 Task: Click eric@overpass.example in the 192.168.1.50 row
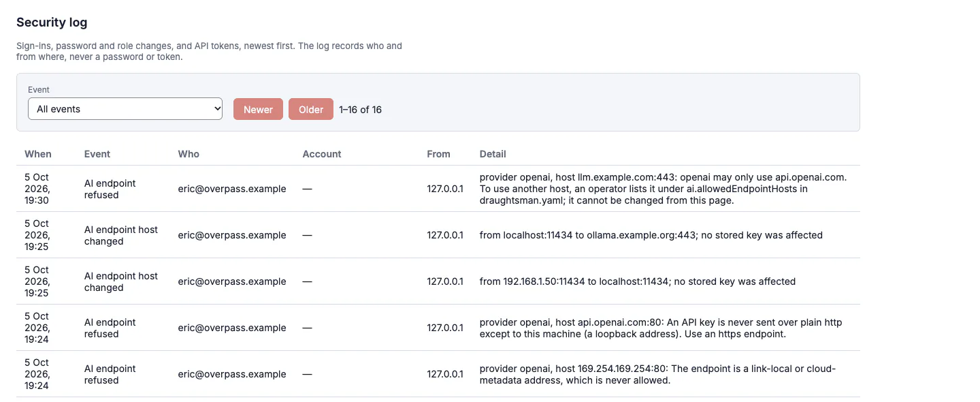[232, 281]
